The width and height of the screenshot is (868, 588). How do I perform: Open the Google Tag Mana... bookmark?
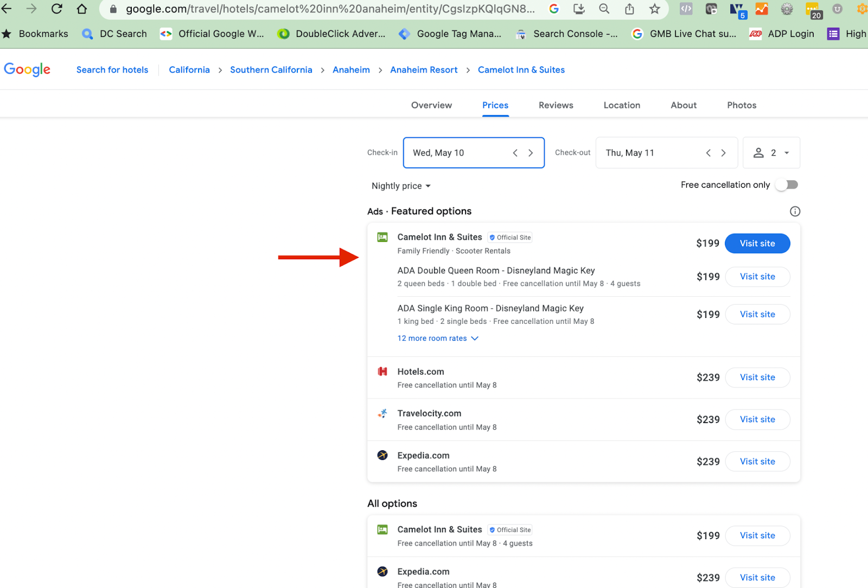(x=450, y=34)
